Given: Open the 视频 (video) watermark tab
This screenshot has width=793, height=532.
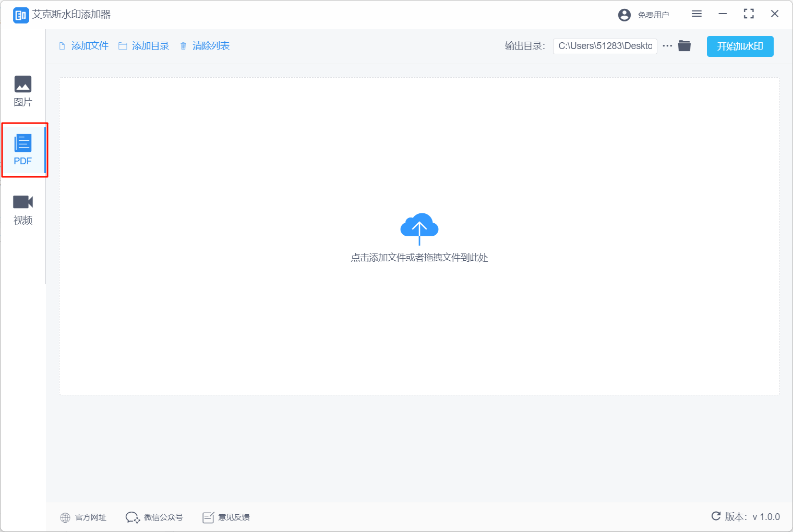Looking at the screenshot, I should tap(23, 210).
